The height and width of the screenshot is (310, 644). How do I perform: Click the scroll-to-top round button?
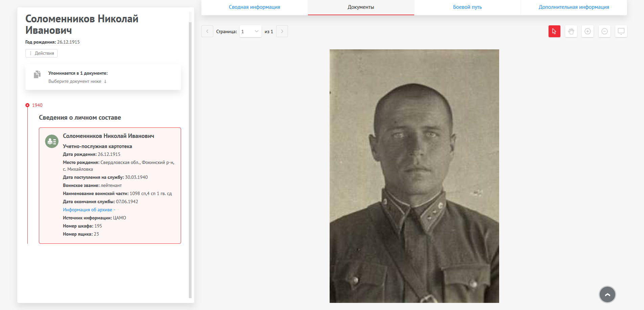[607, 294]
